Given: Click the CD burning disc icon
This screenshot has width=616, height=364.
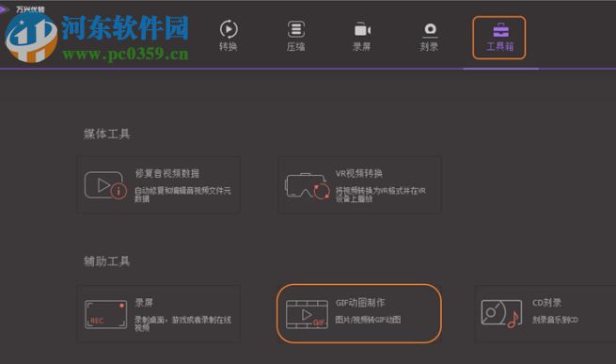Looking at the screenshot, I should [501, 314].
